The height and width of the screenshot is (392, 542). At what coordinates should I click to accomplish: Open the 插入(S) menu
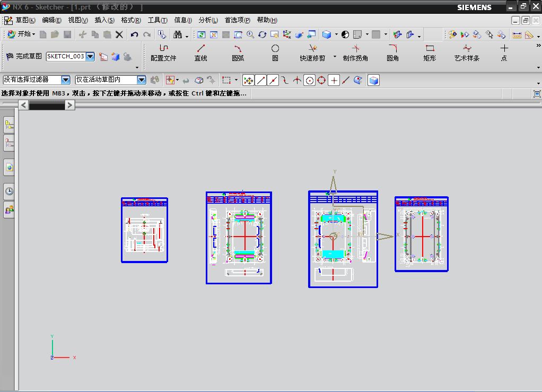coord(104,20)
